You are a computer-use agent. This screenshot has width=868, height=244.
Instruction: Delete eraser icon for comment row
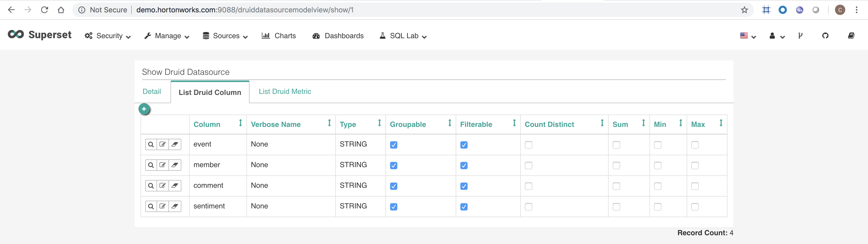175,185
